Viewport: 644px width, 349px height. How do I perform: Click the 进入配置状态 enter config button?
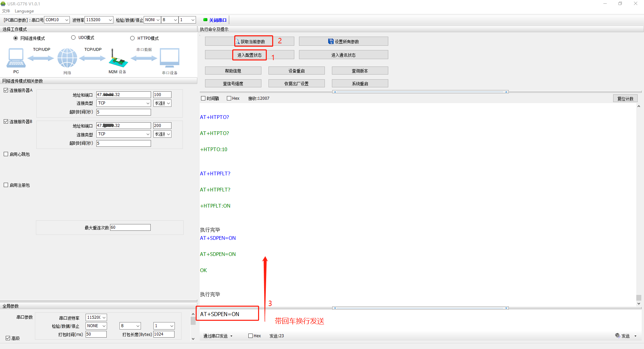coord(249,55)
